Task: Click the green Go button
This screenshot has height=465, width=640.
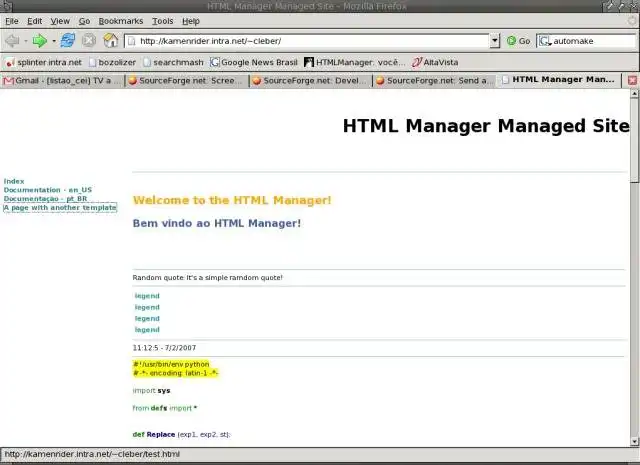Action: click(518, 41)
